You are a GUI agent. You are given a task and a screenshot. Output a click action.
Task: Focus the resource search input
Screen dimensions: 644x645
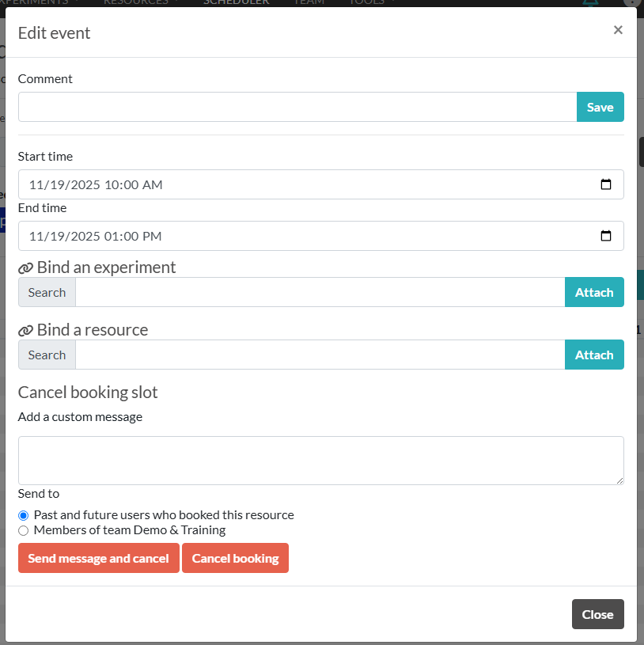tap(320, 355)
